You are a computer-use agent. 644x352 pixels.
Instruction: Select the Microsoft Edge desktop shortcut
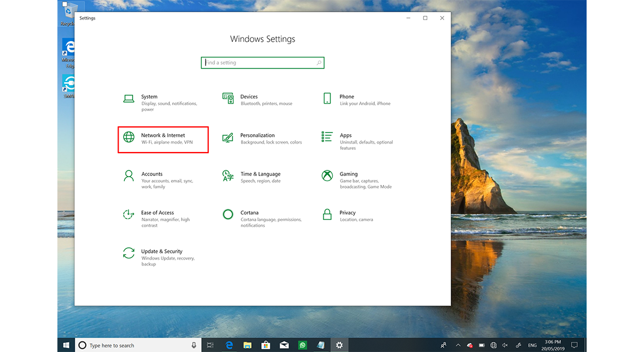click(x=68, y=53)
